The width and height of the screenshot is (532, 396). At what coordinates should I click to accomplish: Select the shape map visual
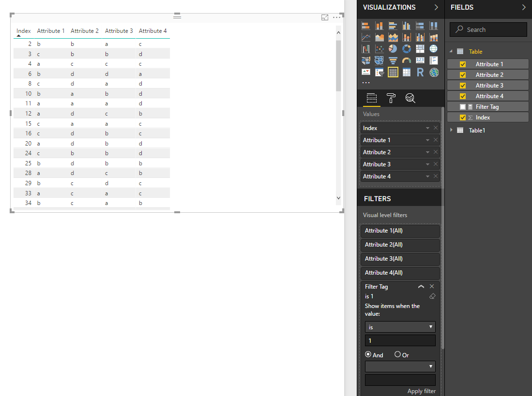(380, 60)
